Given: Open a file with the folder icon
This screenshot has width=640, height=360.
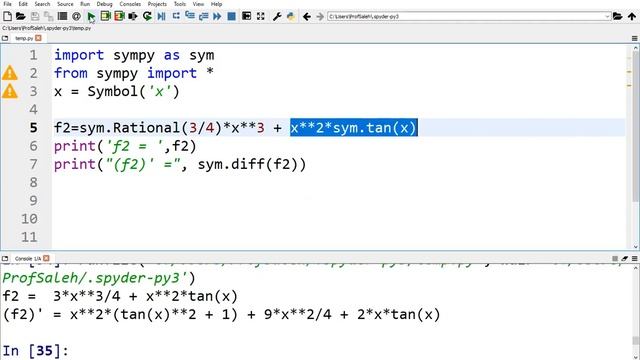Looking at the screenshot, I should coord(21,16).
